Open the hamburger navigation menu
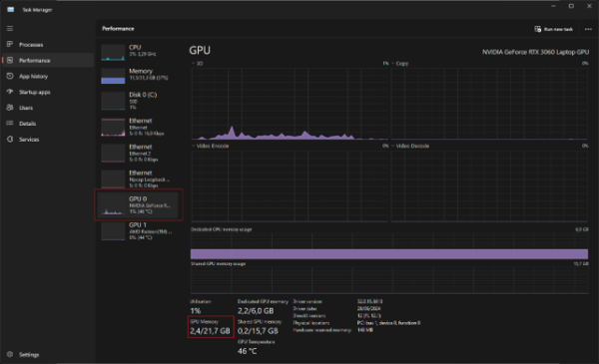Image resolution: width=599 pixels, height=364 pixels. click(10, 29)
